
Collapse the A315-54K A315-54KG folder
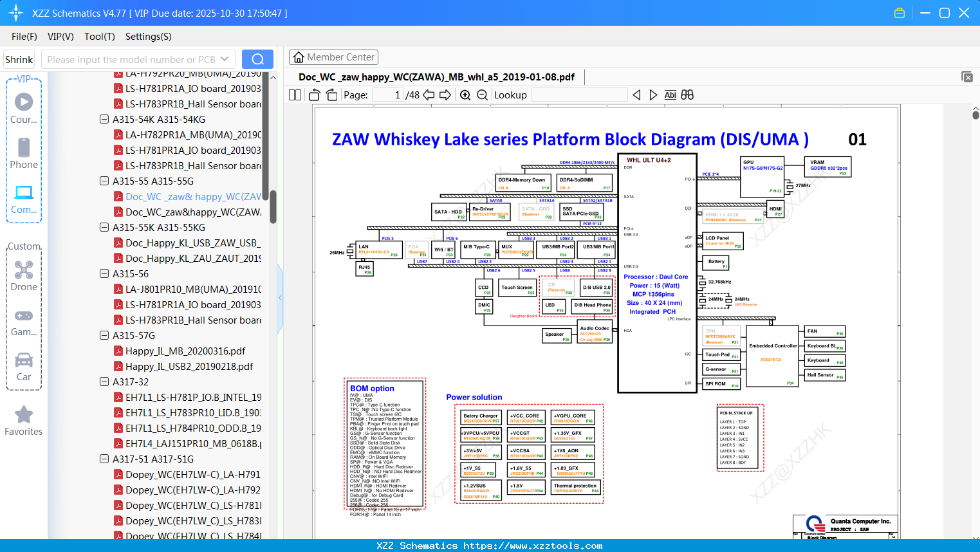[104, 119]
